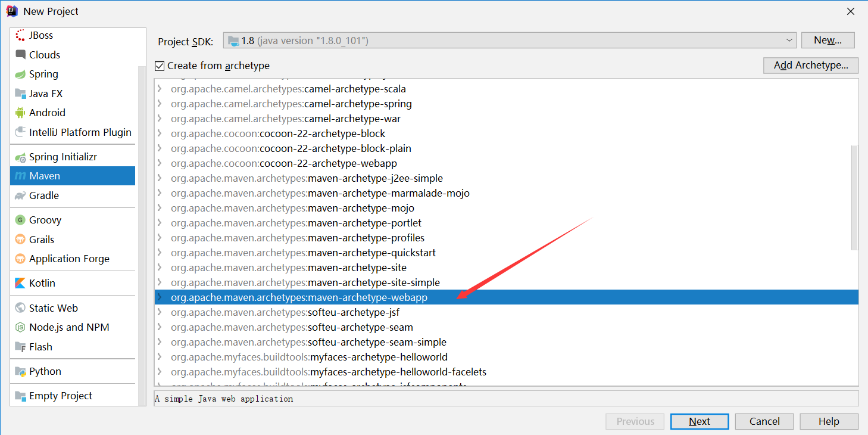Viewport: 868px width, 435px height.
Task: Expand the maven-archetype-mojo node
Action: click(160, 208)
